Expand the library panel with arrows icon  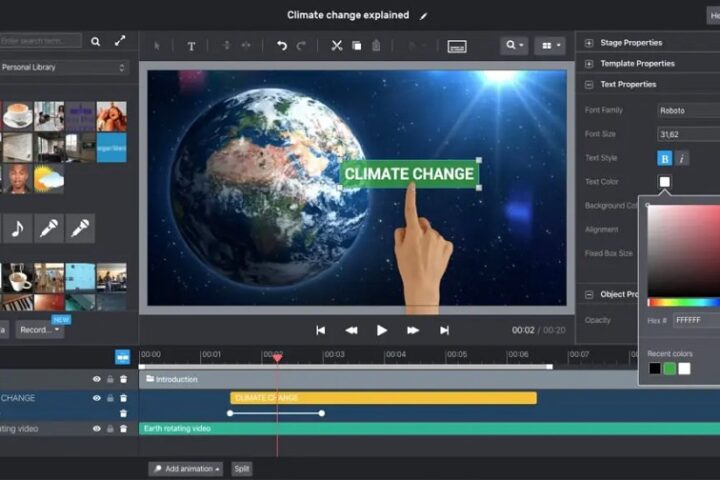120,41
